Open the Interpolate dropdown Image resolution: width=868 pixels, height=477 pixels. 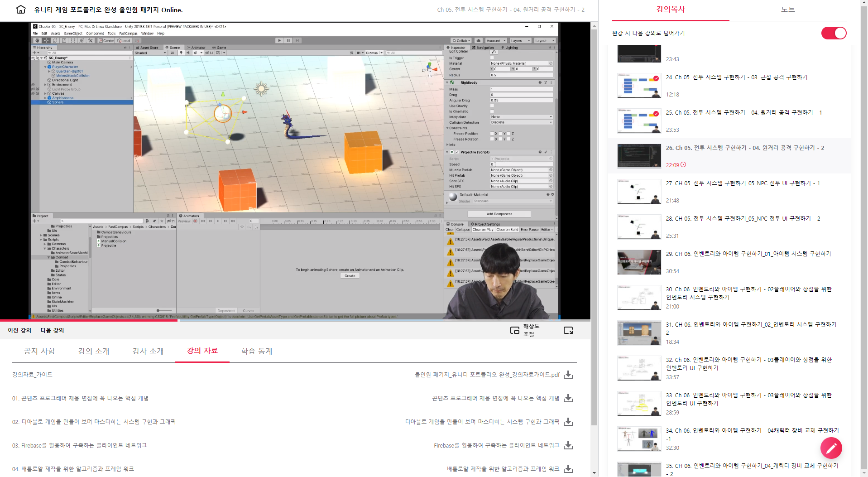point(522,117)
